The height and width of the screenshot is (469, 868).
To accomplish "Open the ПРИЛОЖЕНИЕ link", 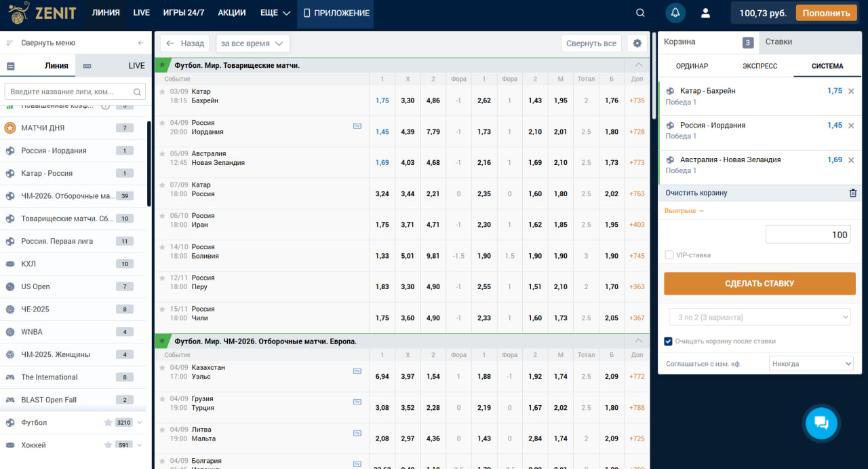I will (x=336, y=13).
